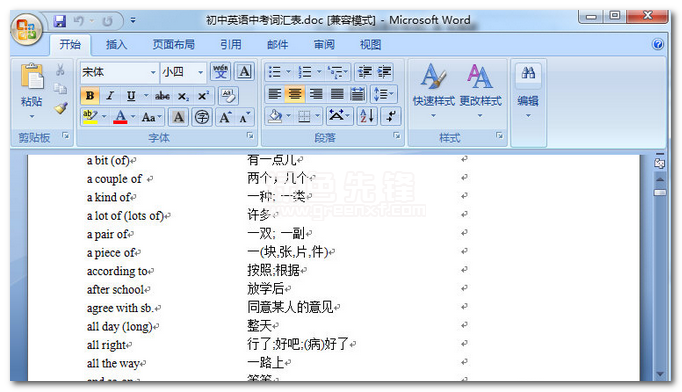
Task: Open the paste options arrow under 粘贴
Action: tap(32, 116)
